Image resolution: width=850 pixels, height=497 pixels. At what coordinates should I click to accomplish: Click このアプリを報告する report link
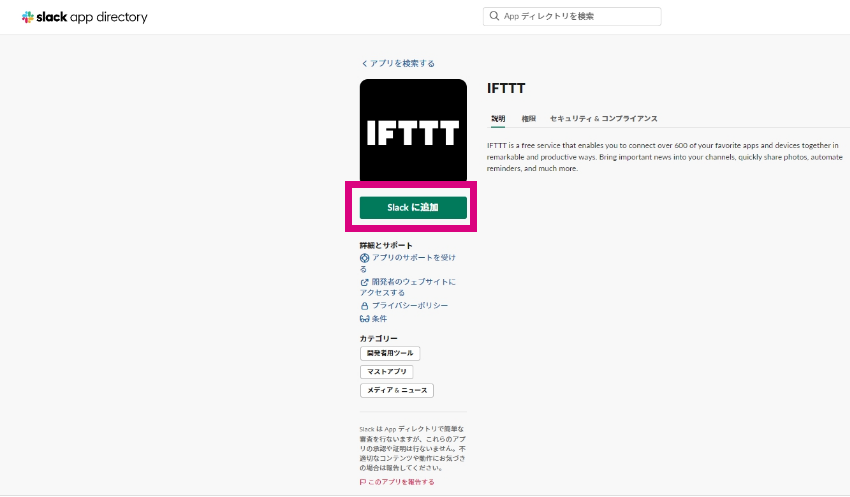coord(401,482)
